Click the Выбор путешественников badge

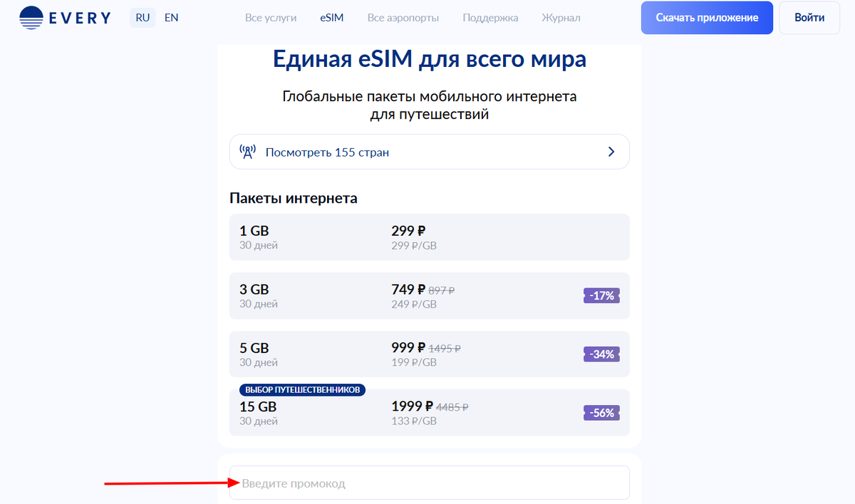[303, 390]
